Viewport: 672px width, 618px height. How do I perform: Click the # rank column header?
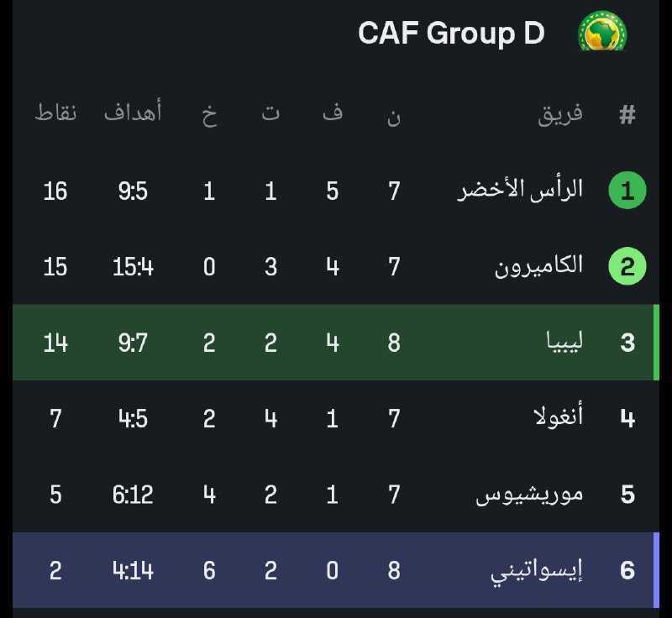tap(627, 114)
